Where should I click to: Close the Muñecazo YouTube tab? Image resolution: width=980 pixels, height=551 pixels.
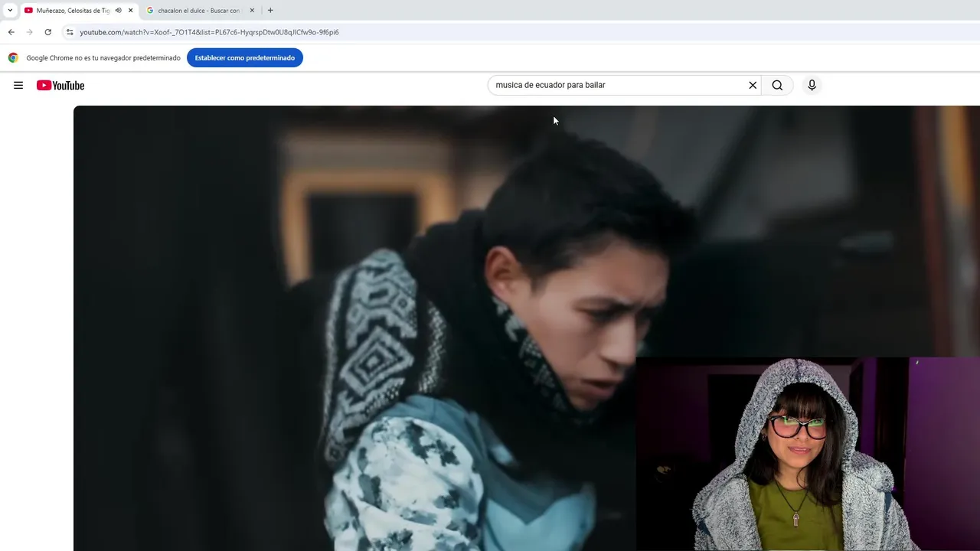pos(130,10)
